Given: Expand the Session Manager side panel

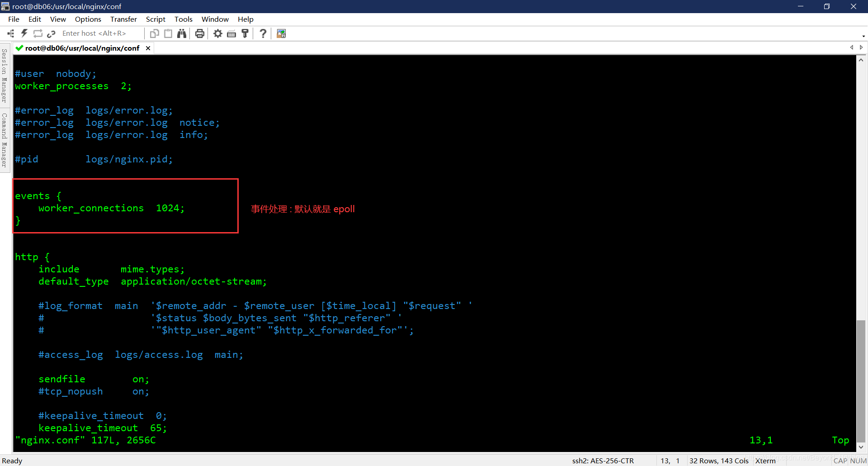Looking at the screenshot, I should 5,76.
